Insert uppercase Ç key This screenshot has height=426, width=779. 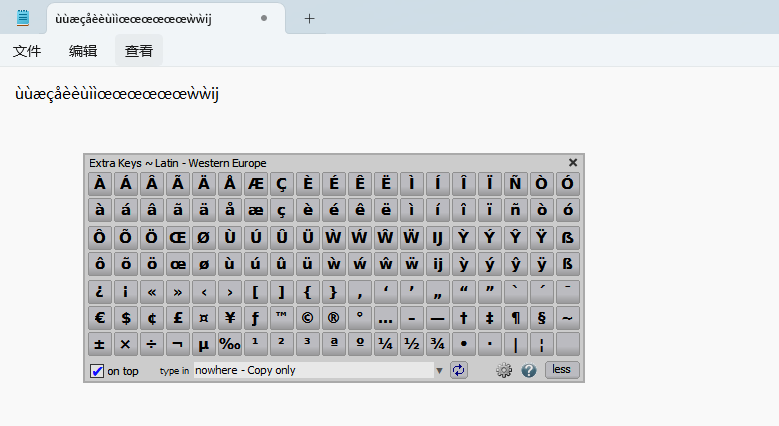tap(282, 184)
